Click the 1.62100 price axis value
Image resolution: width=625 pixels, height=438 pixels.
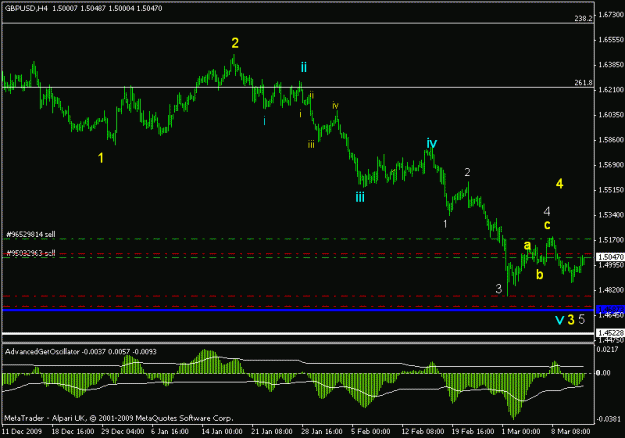coord(611,90)
